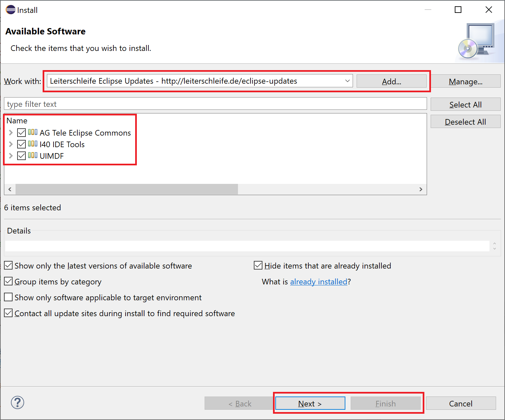The width and height of the screenshot is (505, 420).
Task: Click the UIMDF category icon
Action: coord(33,155)
